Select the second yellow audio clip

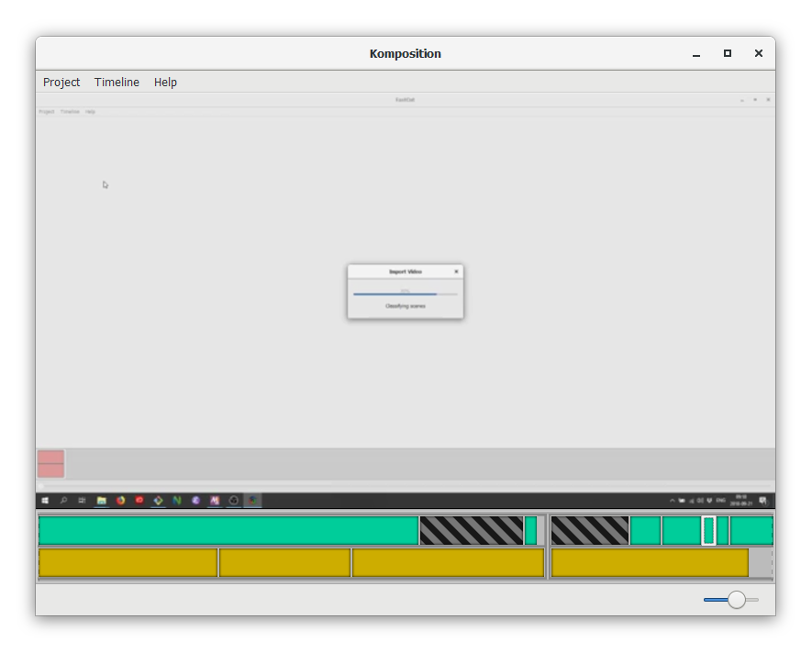click(x=284, y=563)
